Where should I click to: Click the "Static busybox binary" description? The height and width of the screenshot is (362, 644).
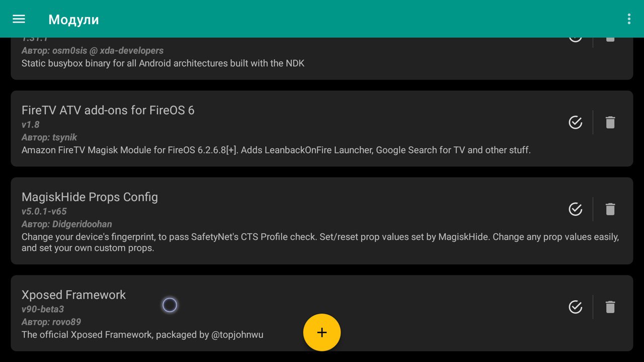[163, 63]
